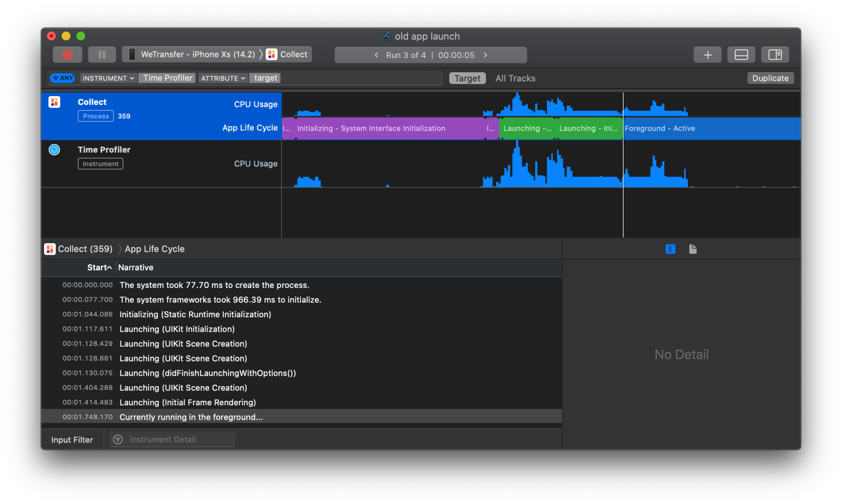The width and height of the screenshot is (842, 504).
Task: Select the Time Profiler filter token
Action: tap(168, 78)
